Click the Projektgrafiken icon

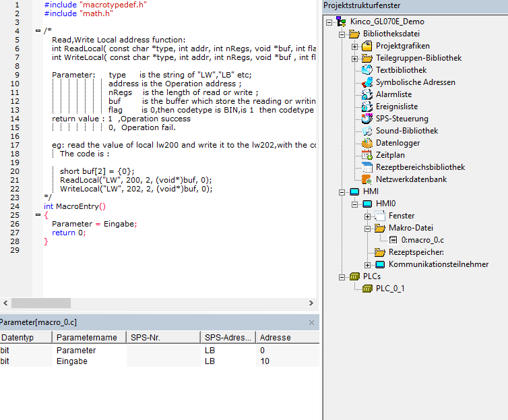367,46
